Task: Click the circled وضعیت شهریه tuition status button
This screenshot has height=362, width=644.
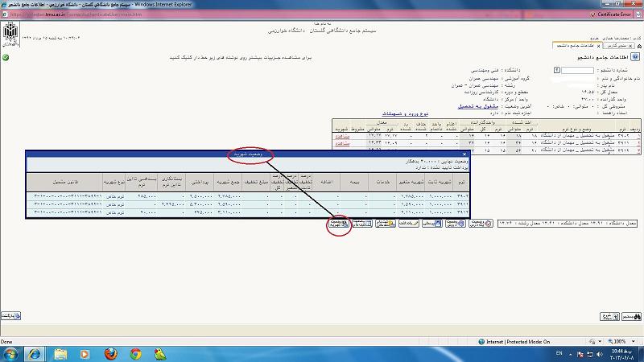Action: point(338,224)
